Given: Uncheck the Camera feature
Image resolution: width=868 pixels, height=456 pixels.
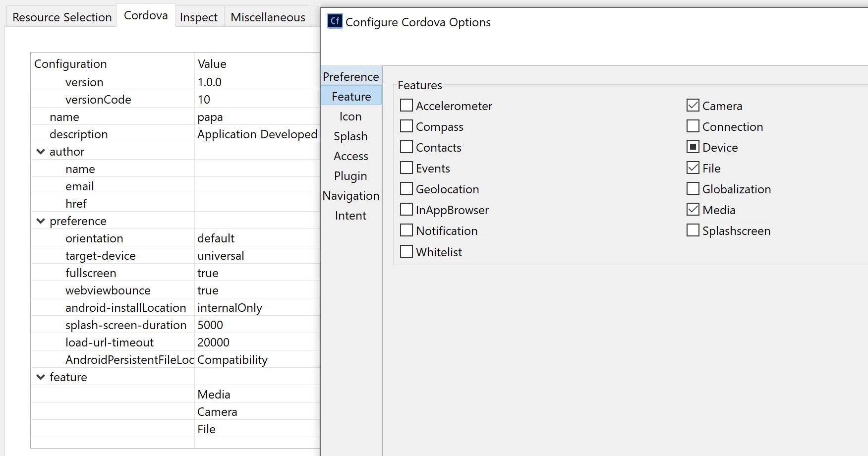Looking at the screenshot, I should pos(693,105).
